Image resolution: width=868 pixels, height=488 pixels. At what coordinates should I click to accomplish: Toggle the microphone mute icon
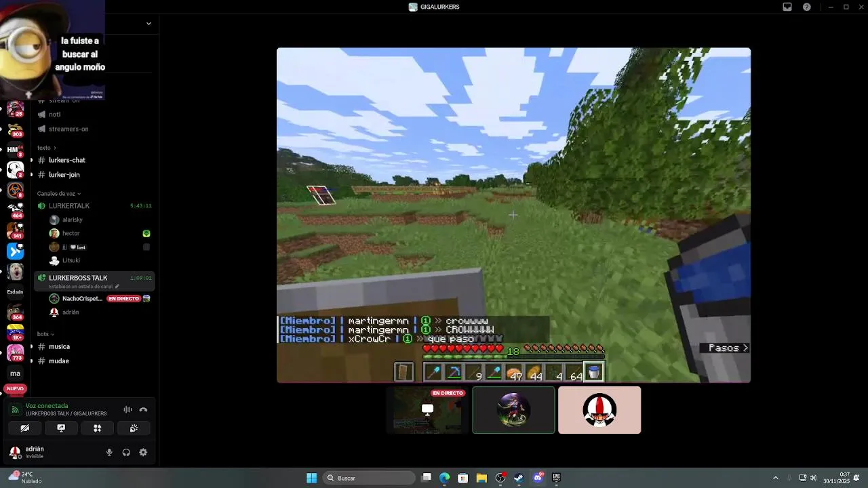pos(109,453)
